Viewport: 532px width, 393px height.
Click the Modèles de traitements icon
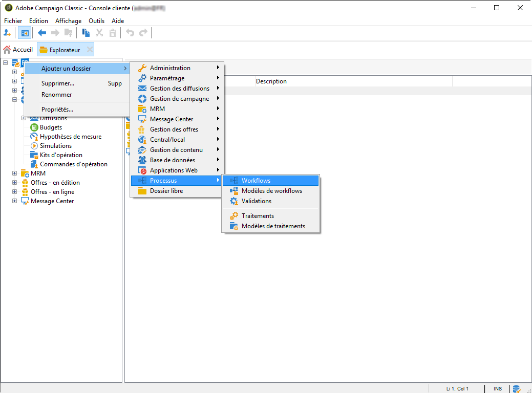click(234, 226)
